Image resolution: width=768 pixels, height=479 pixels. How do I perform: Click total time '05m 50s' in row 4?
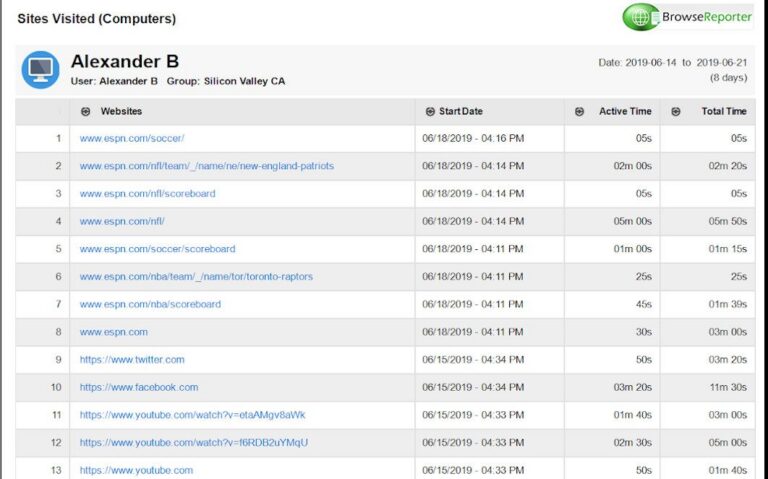click(x=728, y=221)
